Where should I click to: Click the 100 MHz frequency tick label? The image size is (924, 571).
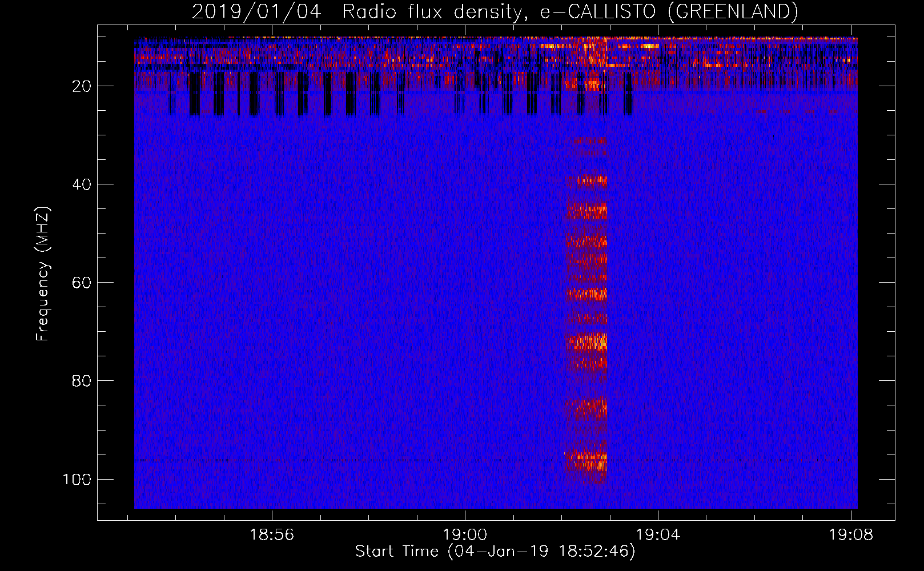pos(77,479)
